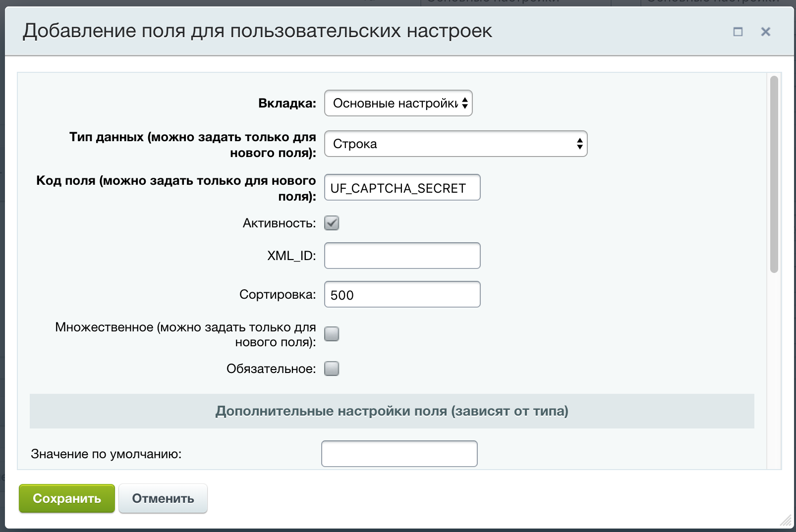Toggle the Активность checkbox
Screen dimensions: 796x532
pyautogui.click(x=332, y=223)
